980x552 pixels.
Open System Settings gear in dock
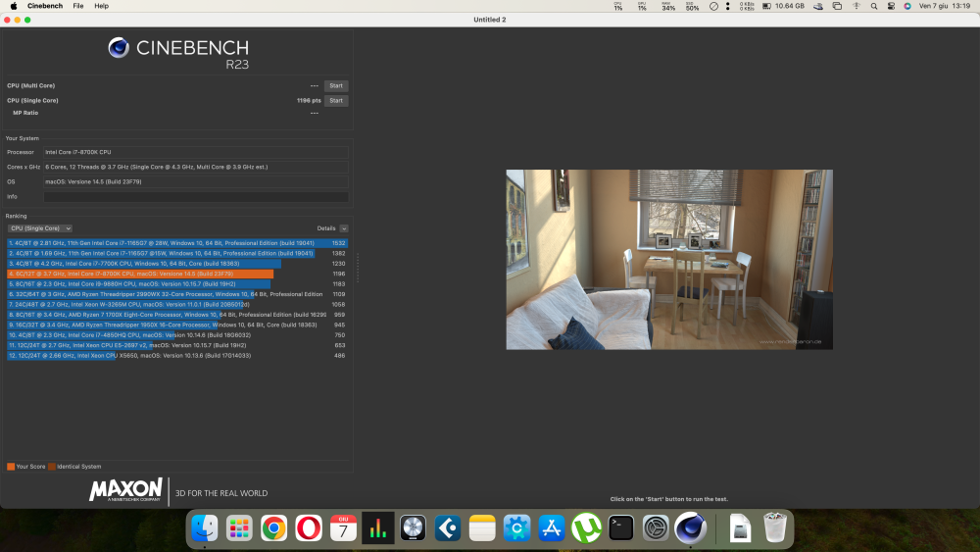[x=656, y=528]
